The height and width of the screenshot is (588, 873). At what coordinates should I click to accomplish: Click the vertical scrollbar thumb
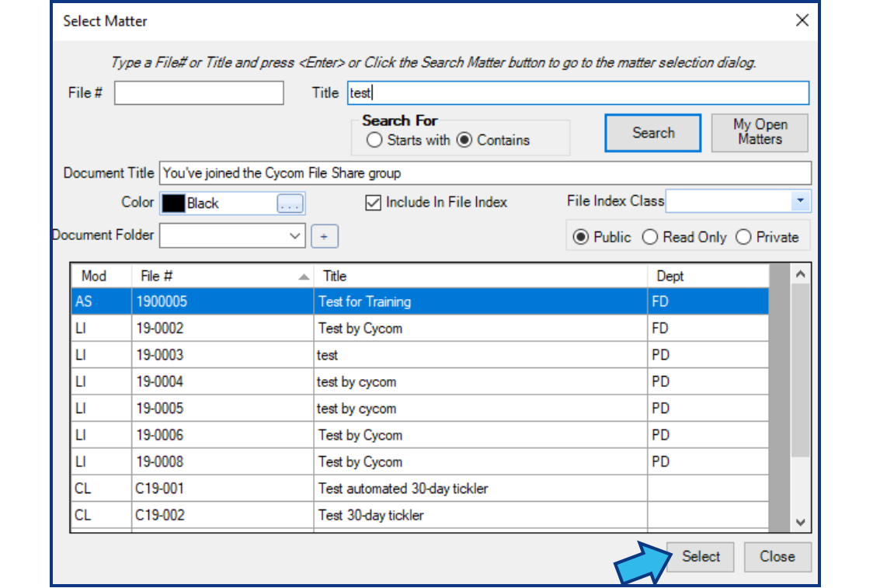801,370
